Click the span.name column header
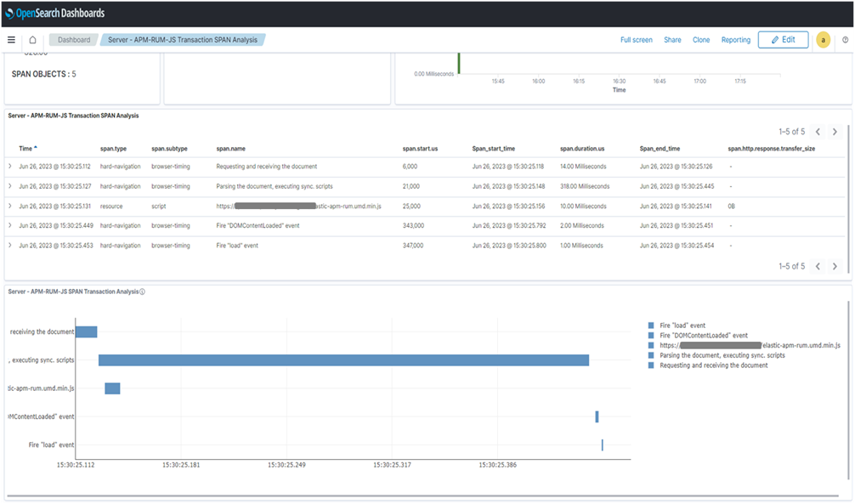855x504 pixels. (230, 149)
